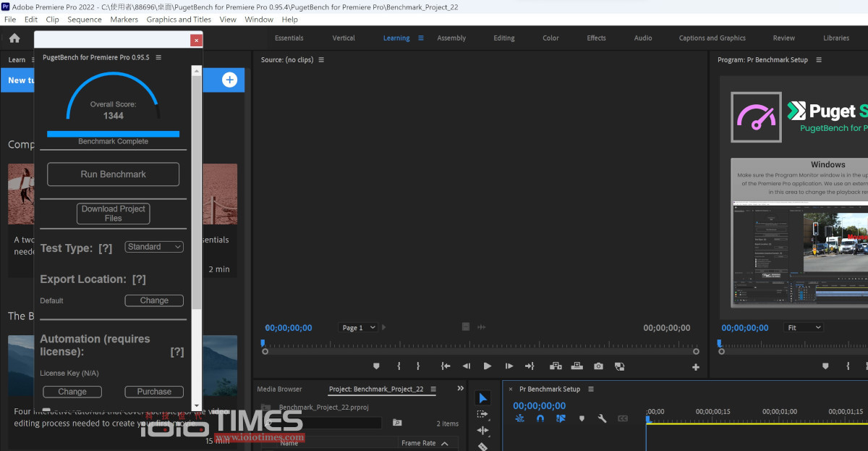Select the Track Select Forward tool
Image resolution: width=868 pixels, height=451 pixels.
tap(482, 414)
